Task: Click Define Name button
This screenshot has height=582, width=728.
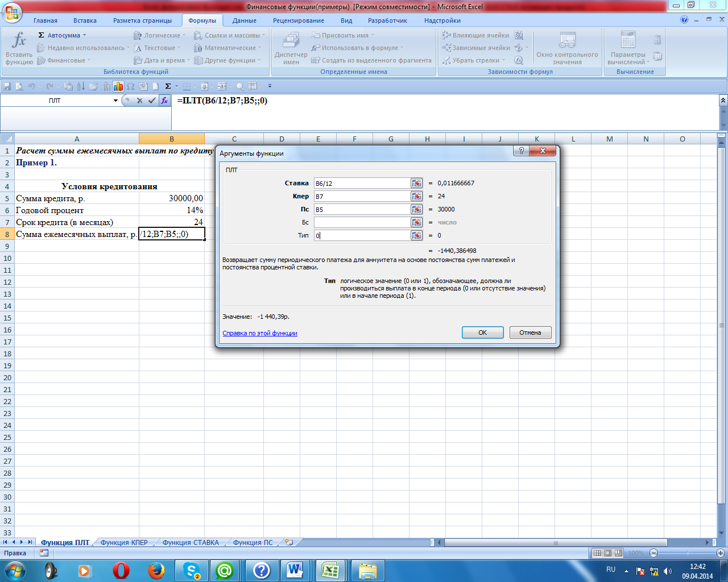Action: 343,35
